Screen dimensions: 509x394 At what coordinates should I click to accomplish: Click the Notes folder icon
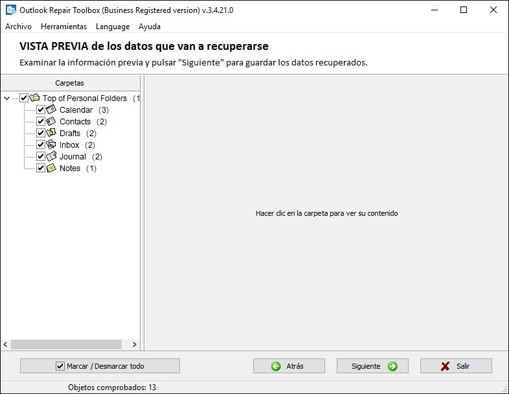tap(51, 168)
